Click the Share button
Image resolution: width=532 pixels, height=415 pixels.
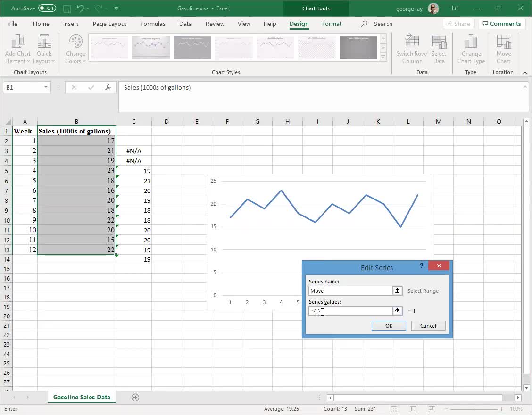click(x=458, y=24)
